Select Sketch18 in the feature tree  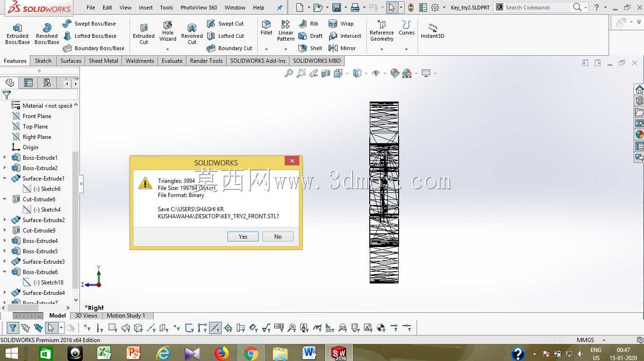[x=49, y=283]
